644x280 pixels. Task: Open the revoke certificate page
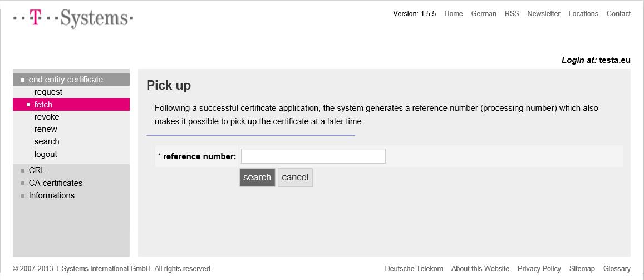coord(47,117)
